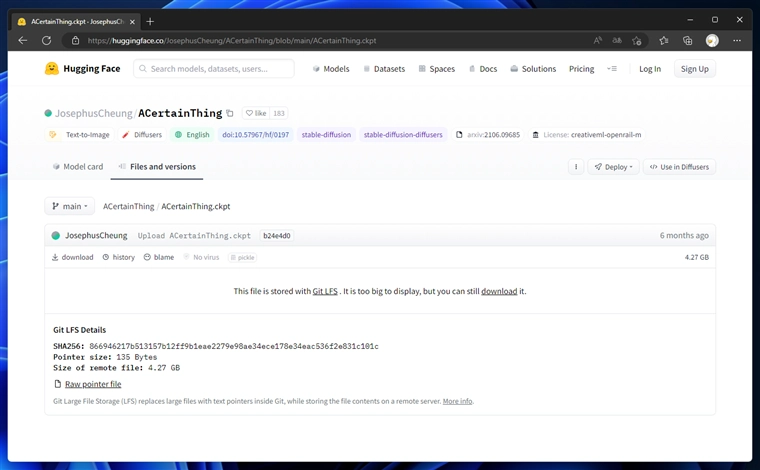Open new browser tab with plus icon
The height and width of the screenshot is (470, 760).
tap(150, 21)
